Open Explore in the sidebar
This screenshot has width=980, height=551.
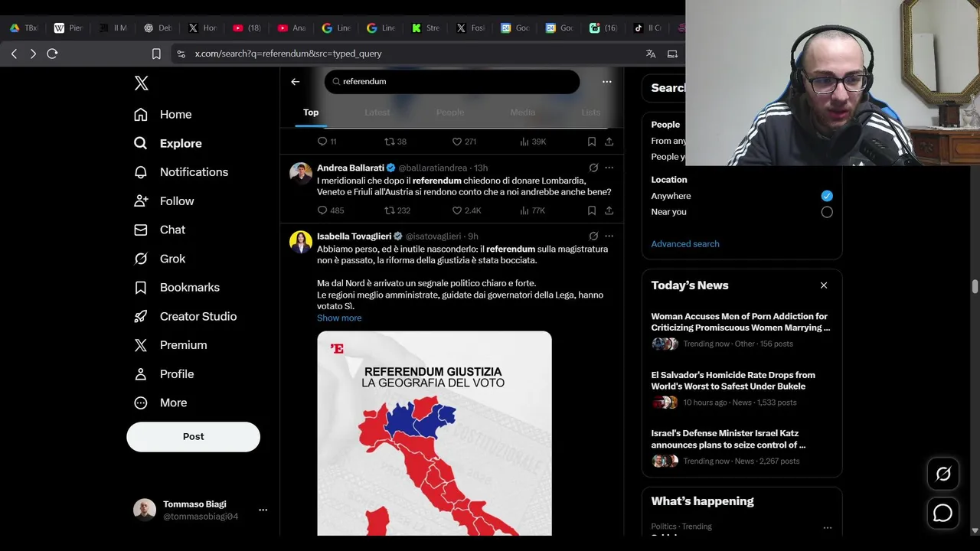point(168,143)
